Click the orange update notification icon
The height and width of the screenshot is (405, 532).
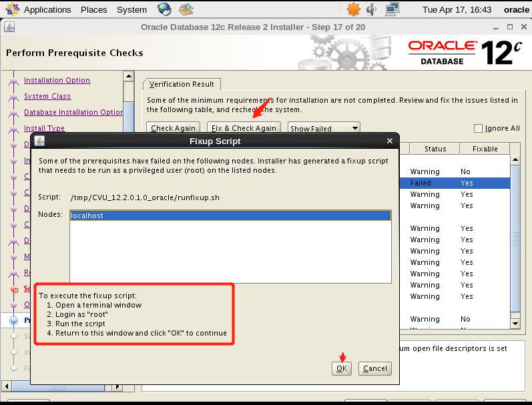(353, 9)
